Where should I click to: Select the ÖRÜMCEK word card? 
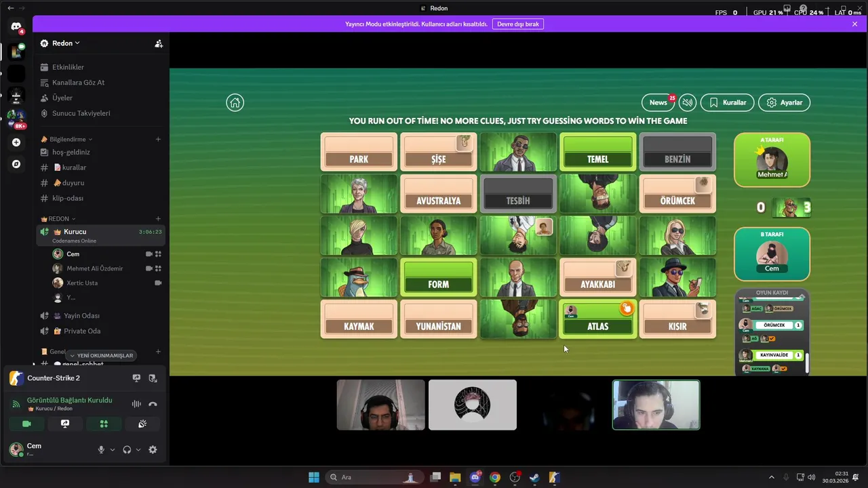677,194
